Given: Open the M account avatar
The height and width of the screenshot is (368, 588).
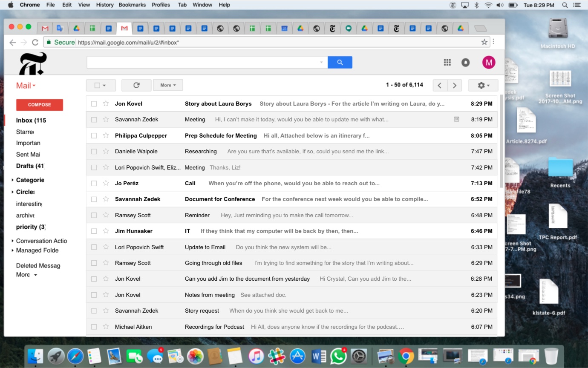Looking at the screenshot, I should [x=488, y=63].
